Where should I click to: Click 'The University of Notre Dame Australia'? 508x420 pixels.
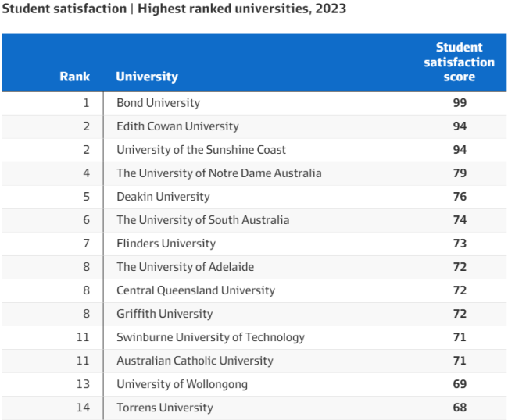click(219, 173)
